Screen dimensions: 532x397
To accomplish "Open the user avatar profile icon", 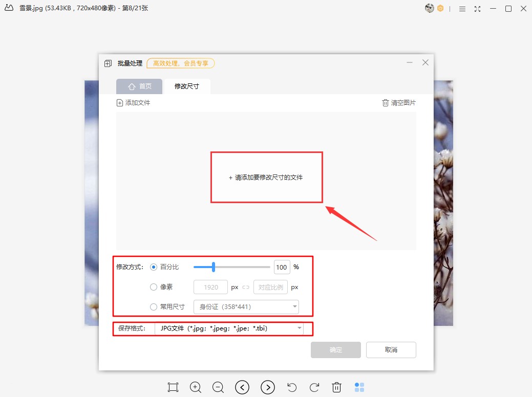I will [x=429, y=8].
